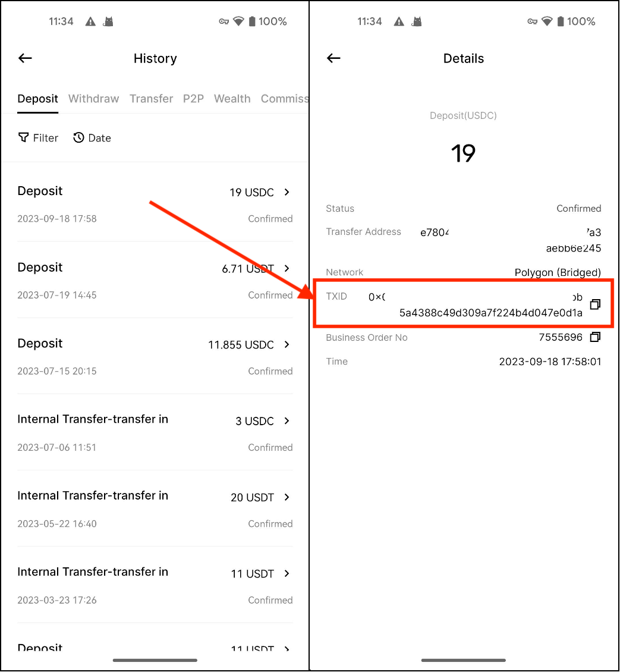Copy Business Order No 7555696
620x672 pixels.
click(x=594, y=337)
